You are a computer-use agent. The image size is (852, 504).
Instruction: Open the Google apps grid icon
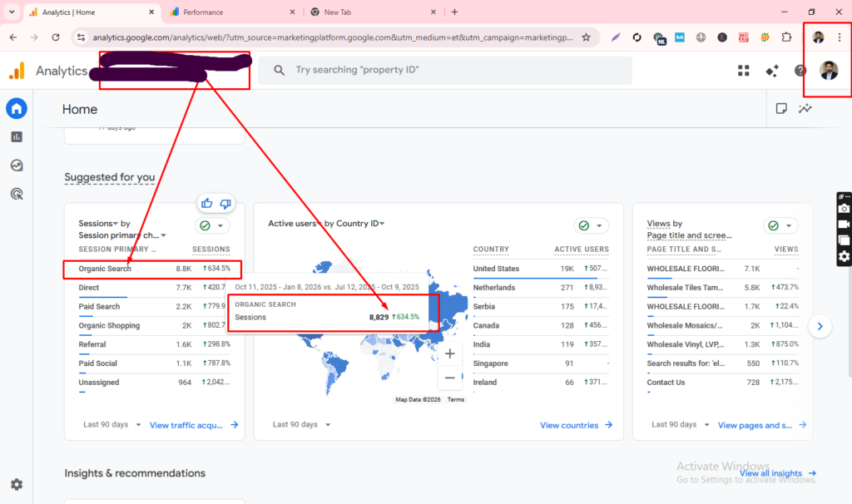click(x=743, y=70)
